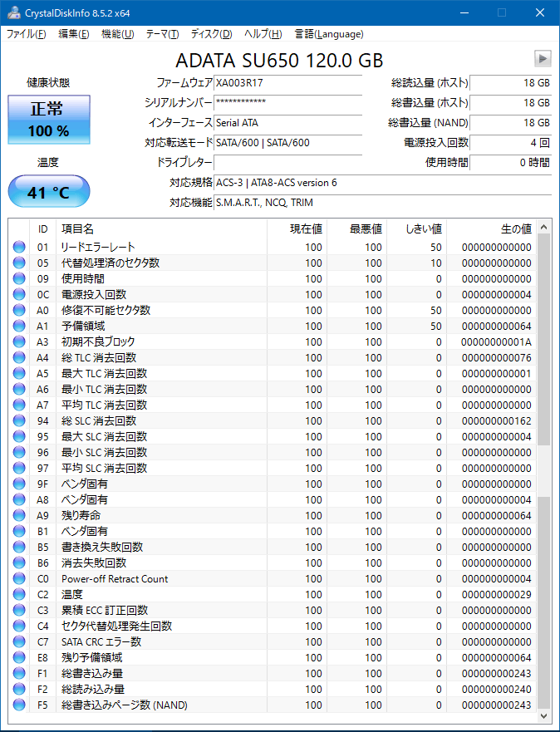Click the ID column header
The width and height of the screenshot is (560, 732).
click(42, 228)
